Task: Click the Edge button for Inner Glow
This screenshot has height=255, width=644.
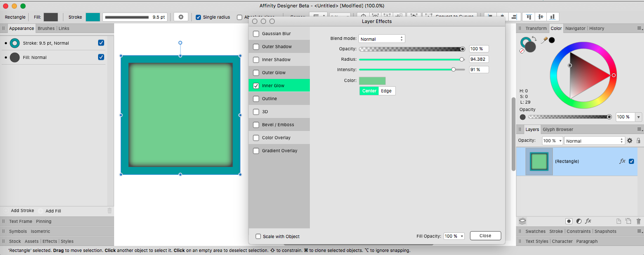Action: (386, 91)
